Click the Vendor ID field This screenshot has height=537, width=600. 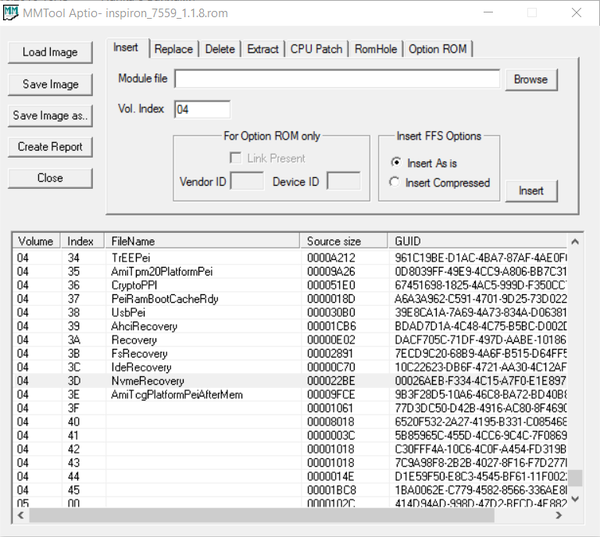click(247, 181)
